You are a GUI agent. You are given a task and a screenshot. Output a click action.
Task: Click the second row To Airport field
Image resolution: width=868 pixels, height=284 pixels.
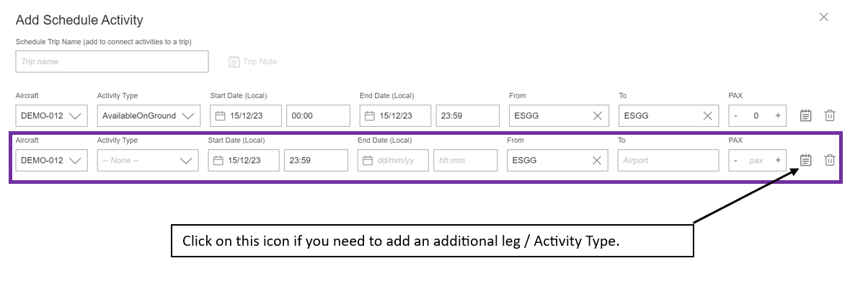click(668, 160)
